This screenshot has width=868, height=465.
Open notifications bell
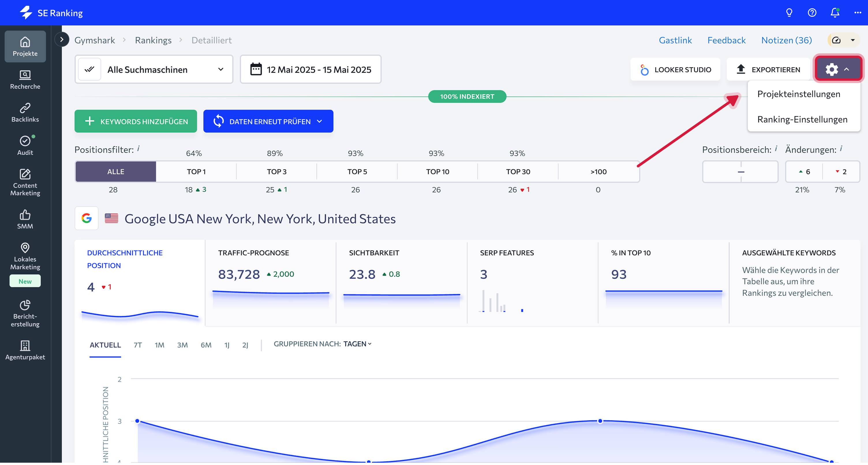click(x=835, y=13)
